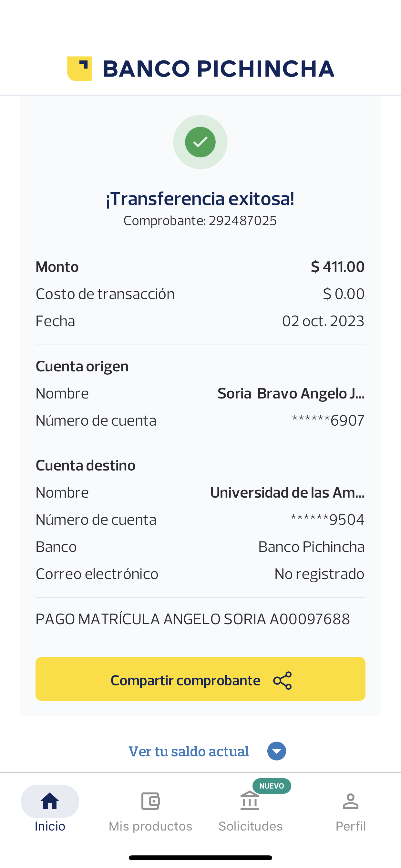Image resolution: width=401 pixels, height=868 pixels.
Task: Tap truncated destination name Universidad de las Am...
Action: coord(287,492)
